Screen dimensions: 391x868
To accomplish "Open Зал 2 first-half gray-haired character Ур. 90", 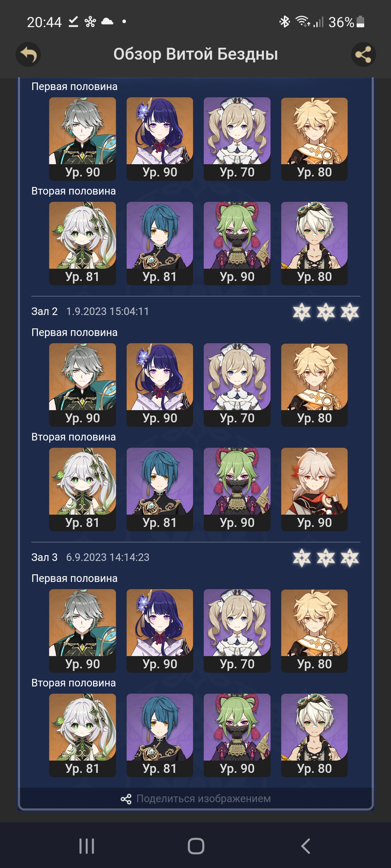I will coord(83,385).
